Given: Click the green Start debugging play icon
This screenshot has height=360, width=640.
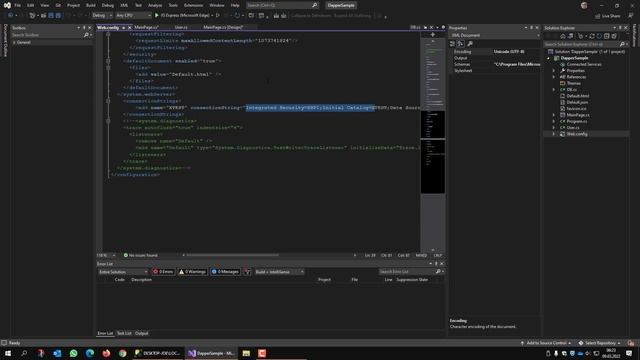Looking at the screenshot, I should coord(156,16).
